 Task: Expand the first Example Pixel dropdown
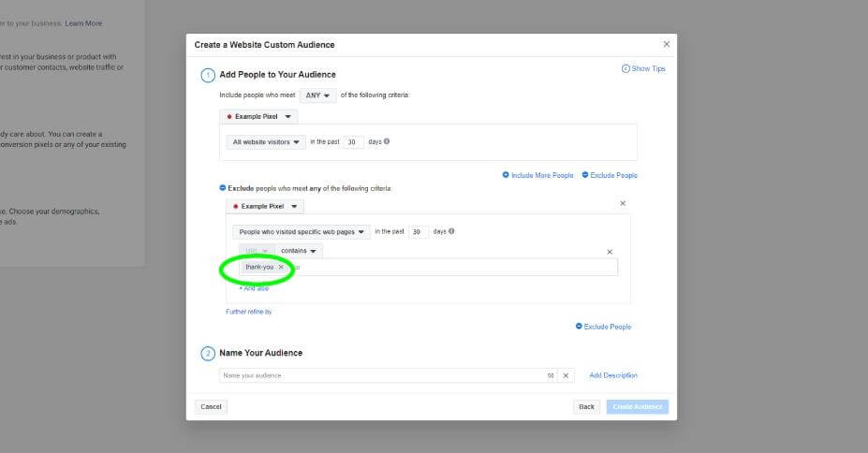(260, 117)
